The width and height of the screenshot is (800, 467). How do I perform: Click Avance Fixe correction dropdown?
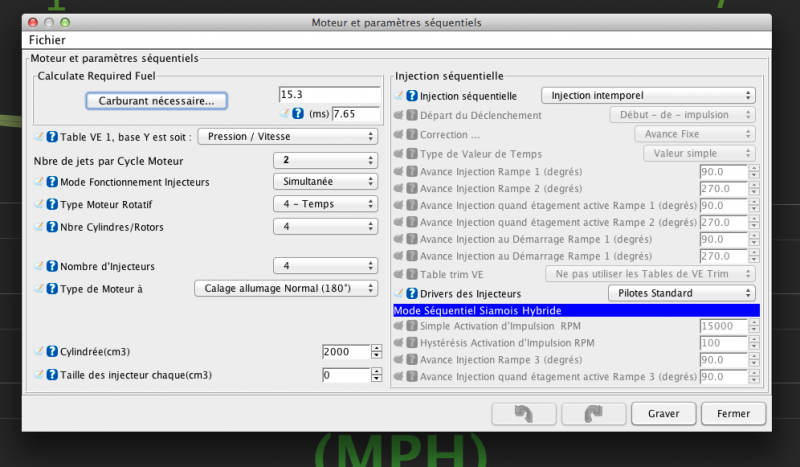(x=695, y=134)
